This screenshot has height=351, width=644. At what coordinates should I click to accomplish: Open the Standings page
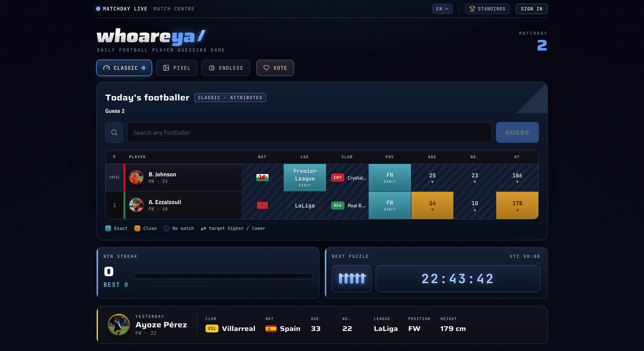coord(487,9)
